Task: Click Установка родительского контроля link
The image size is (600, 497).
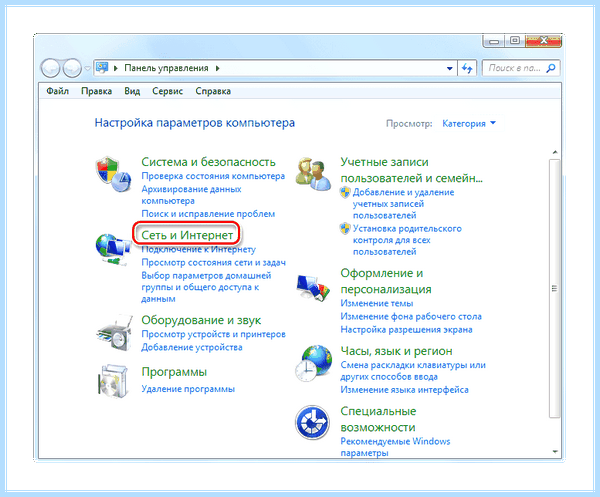Action: point(407,240)
